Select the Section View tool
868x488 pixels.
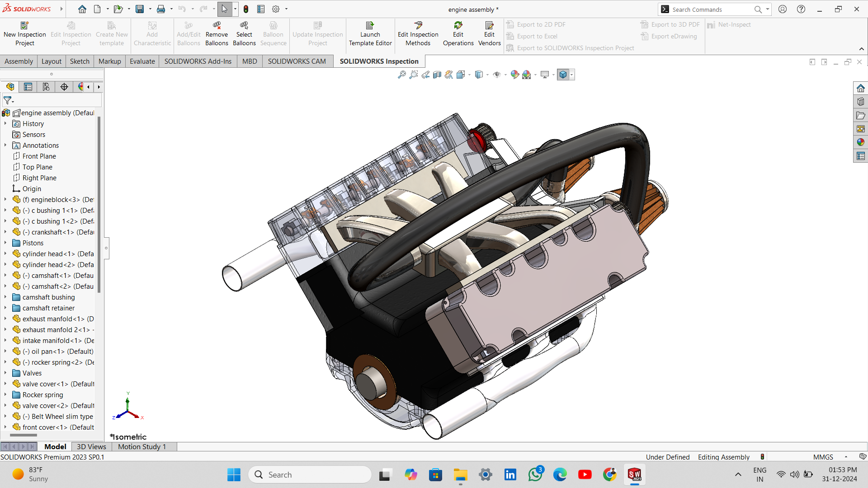point(437,75)
